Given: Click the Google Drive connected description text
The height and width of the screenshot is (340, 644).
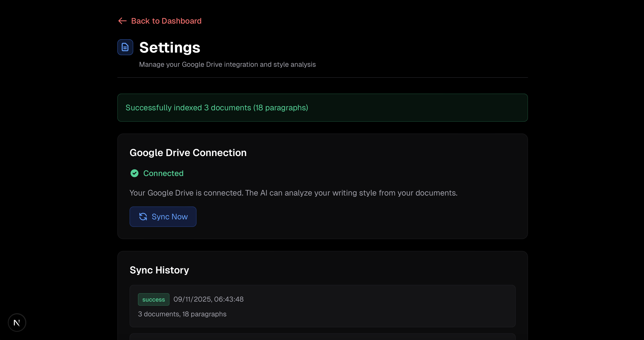Looking at the screenshot, I should click(293, 193).
